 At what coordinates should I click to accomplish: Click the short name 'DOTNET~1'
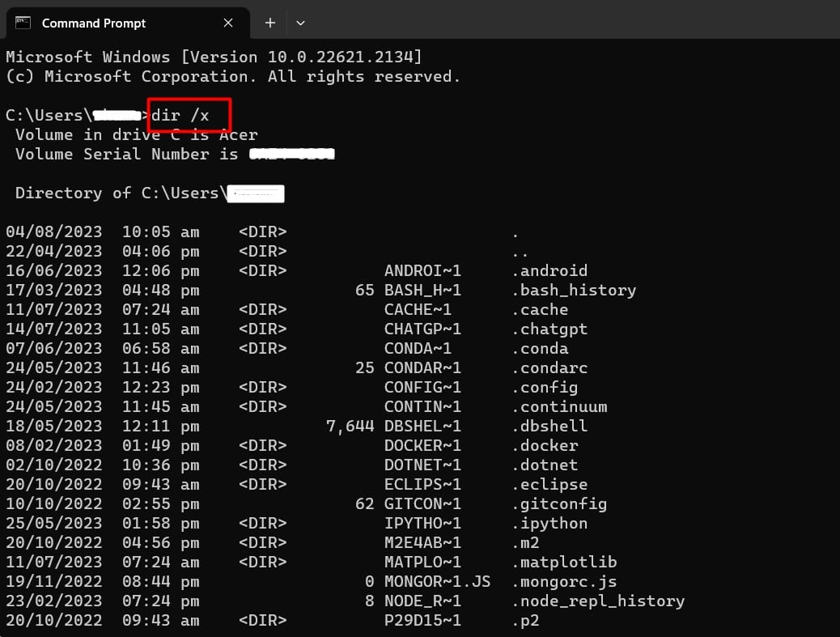click(422, 465)
